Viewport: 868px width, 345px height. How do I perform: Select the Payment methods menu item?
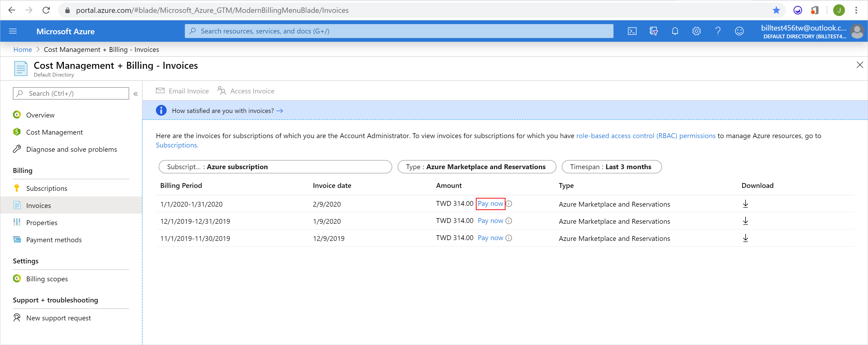click(54, 239)
